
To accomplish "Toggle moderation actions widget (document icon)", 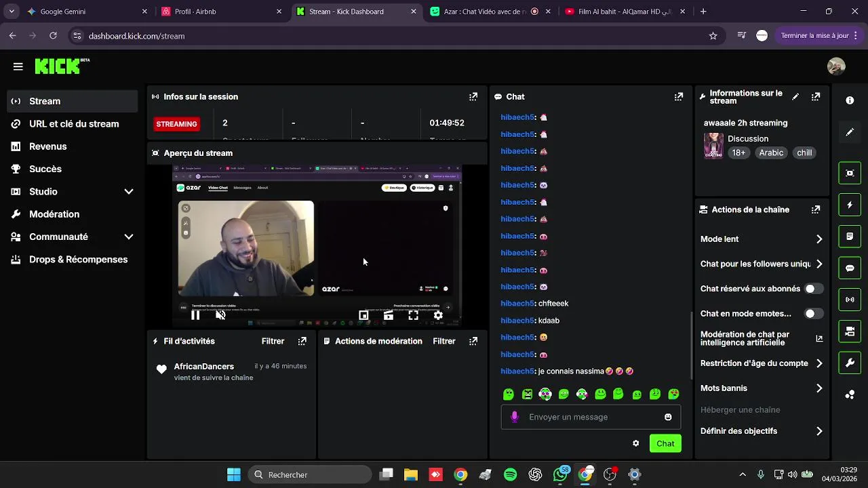I will tap(850, 237).
